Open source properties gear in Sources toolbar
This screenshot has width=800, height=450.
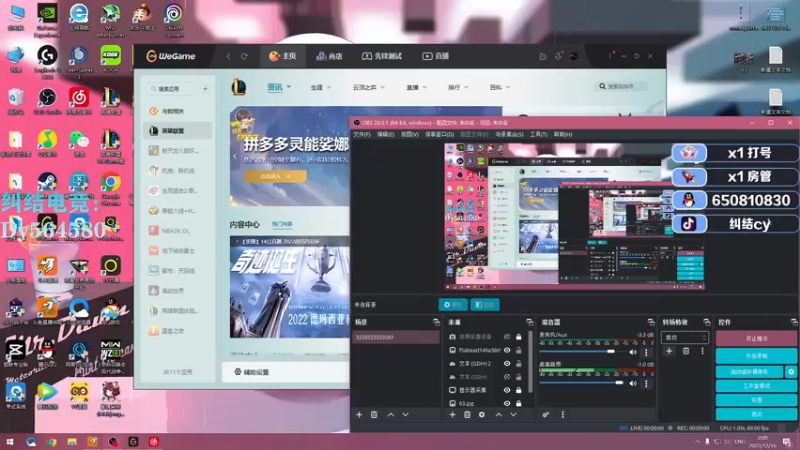tap(482, 415)
